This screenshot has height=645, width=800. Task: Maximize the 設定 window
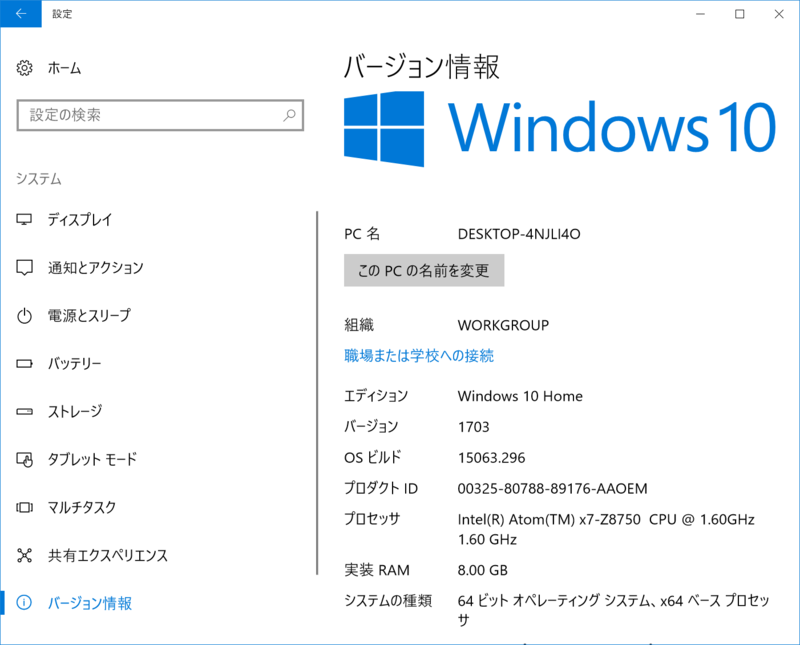tap(740, 14)
